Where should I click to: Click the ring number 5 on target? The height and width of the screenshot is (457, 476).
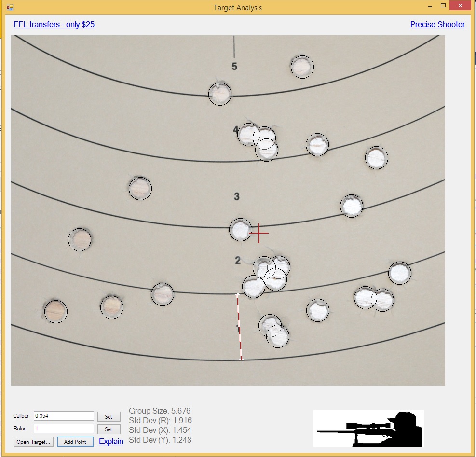234,67
